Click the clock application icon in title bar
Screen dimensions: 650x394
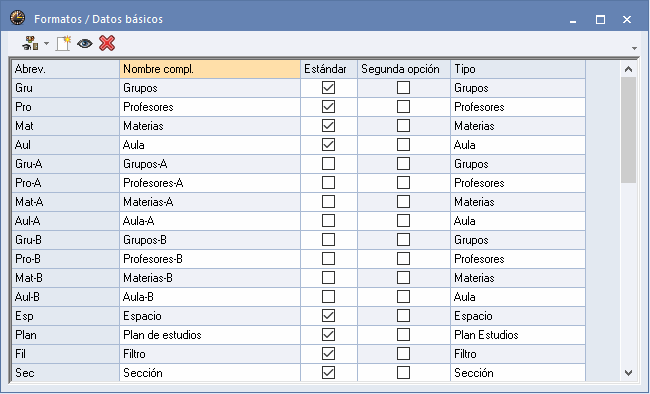coord(17,19)
